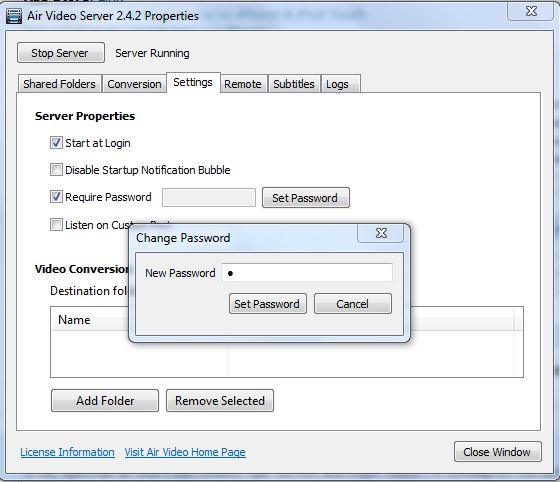
Task: Click the Server Properties heading
Action: click(x=85, y=116)
